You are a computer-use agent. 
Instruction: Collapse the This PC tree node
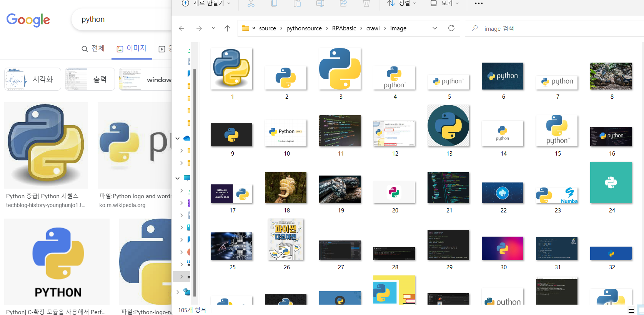[178, 178]
